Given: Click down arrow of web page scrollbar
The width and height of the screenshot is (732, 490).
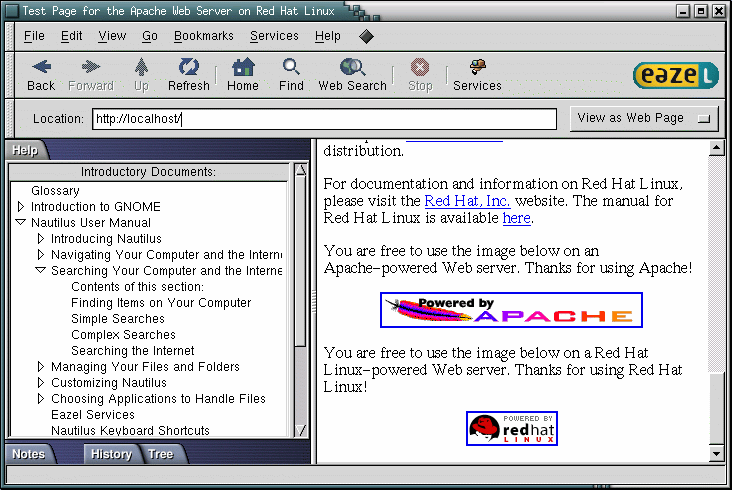Looking at the screenshot, I should pyautogui.click(x=717, y=453).
